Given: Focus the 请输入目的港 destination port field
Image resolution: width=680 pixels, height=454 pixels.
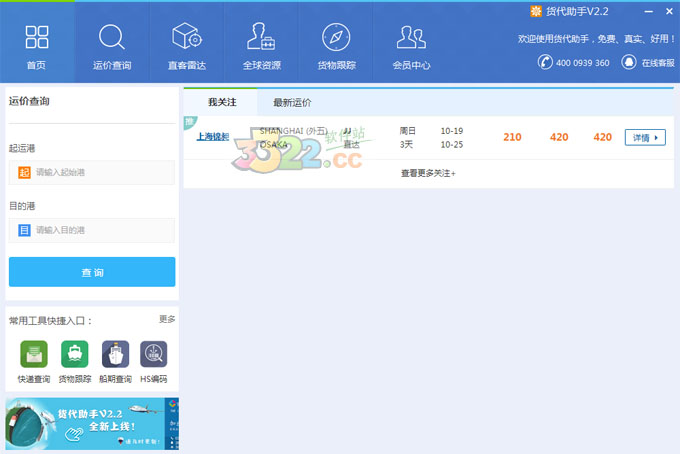Looking at the screenshot, I should point(92,230).
